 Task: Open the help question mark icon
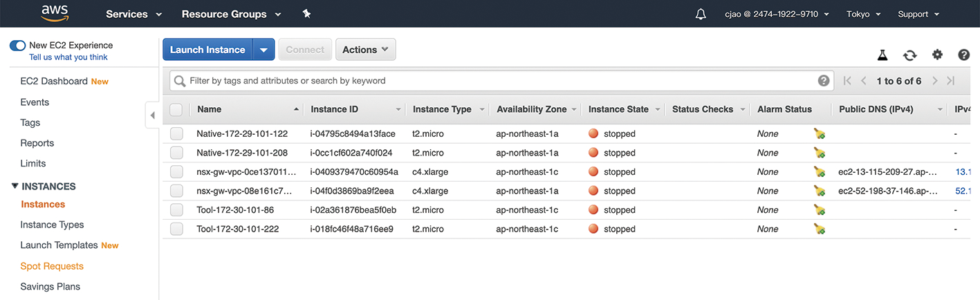(x=963, y=55)
